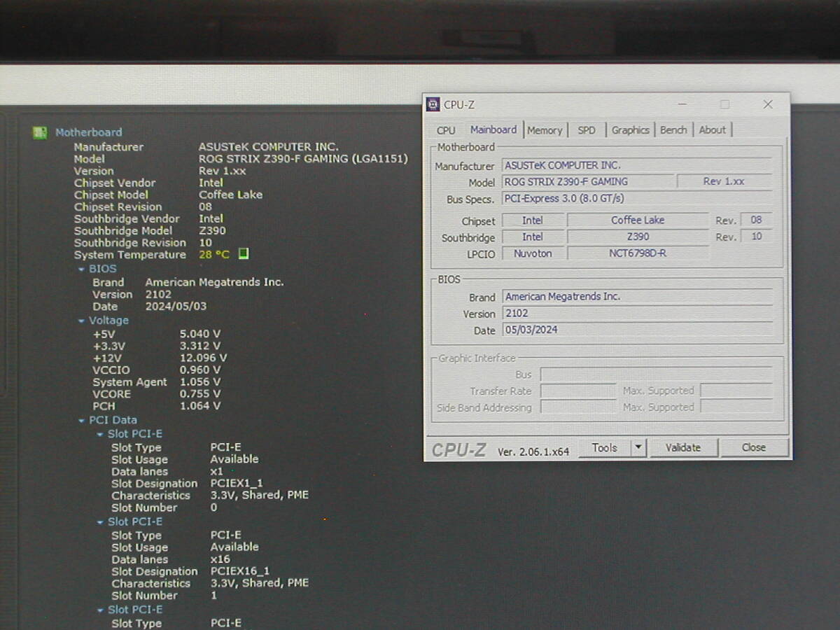Collapse the first Slot PCI-E entry
The image size is (840, 630).
[100, 434]
